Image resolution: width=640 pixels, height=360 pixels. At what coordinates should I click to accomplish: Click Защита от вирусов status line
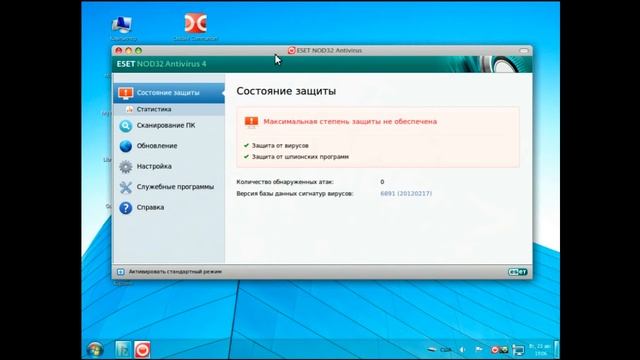point(280,145)
